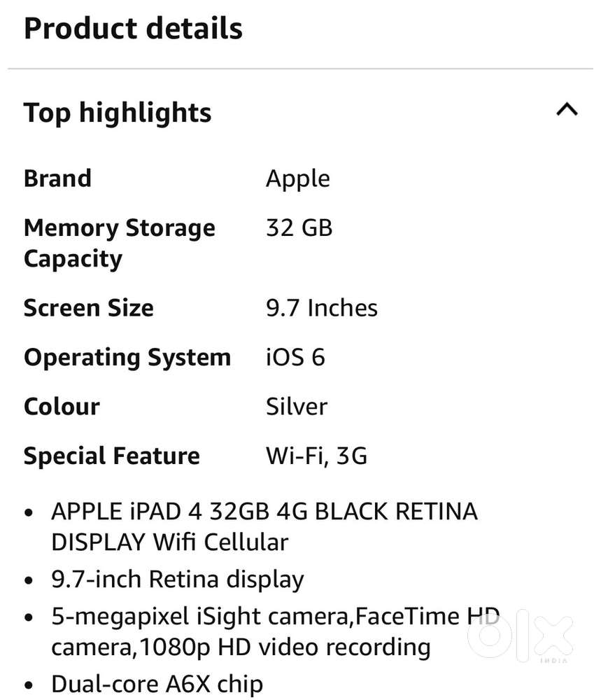This screenshot has height=700, width=601.
Task: Select the 9.7-inch Retina display bullet
Action: pos(177,579)
